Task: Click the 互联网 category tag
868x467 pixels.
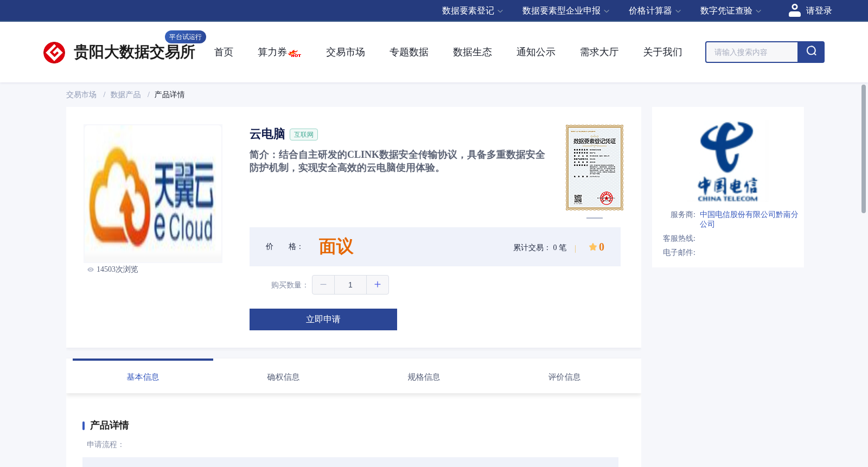Action: pos(304,135)
